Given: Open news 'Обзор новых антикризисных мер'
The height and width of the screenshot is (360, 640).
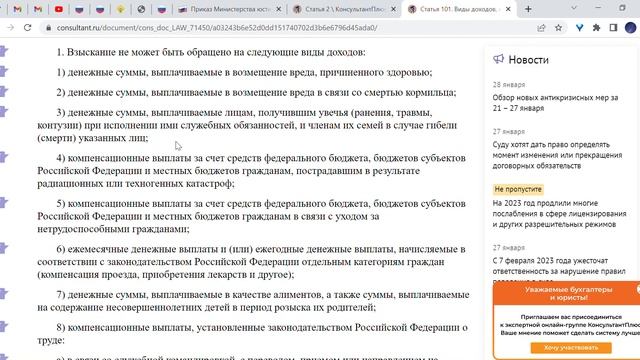Looking at the screenshot, I should pos(555,103).
